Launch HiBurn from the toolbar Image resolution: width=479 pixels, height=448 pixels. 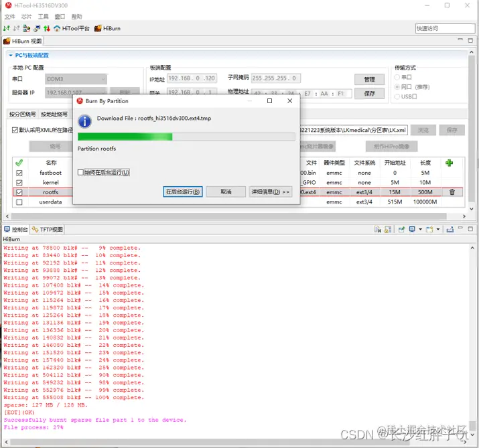tap(107, 28)
